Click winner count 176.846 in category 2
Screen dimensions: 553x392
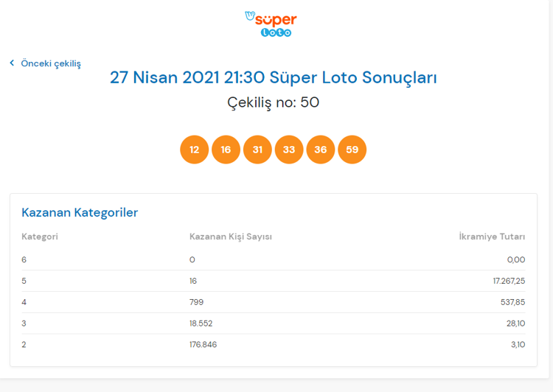[x=203, y=344]
